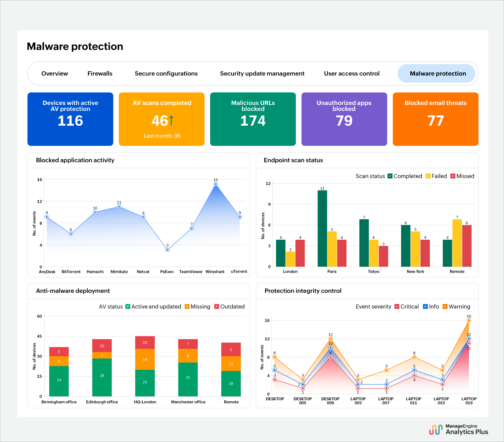Click the 'Protection integrity control' chart title
The height and width of the screenshot is (442, 504).
303,291
